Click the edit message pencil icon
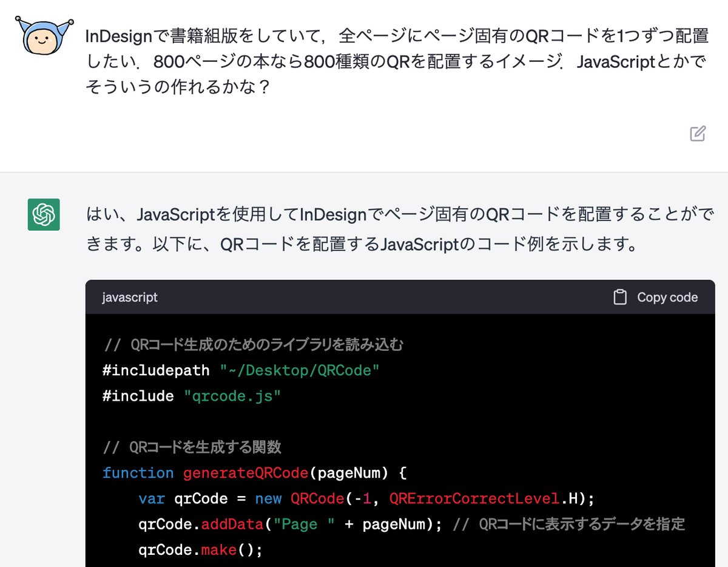This screenshot has height=567, width=728. click(x=698, y=134)
